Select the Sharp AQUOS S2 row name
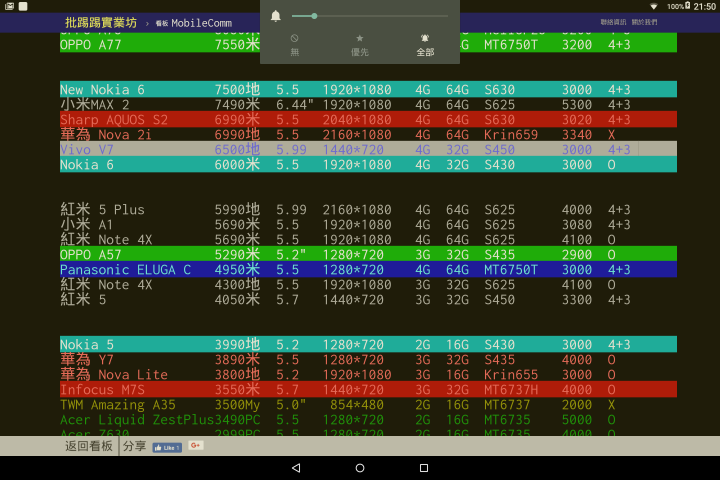720x480 pixels. coord(114,120)
